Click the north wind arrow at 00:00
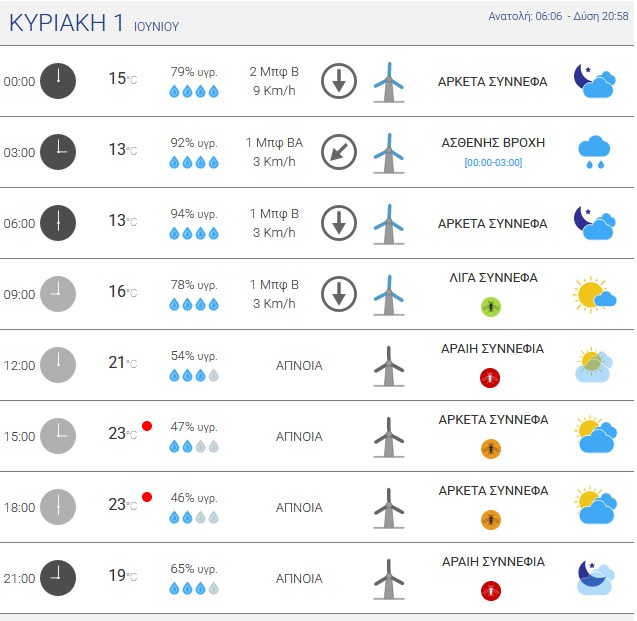The image size is (637, 621). click(339, 81)
